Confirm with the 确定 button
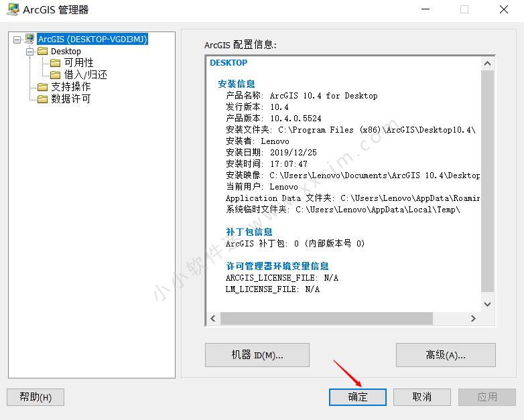The height and width of the screenshot is (420, 524). coord(358,397)
